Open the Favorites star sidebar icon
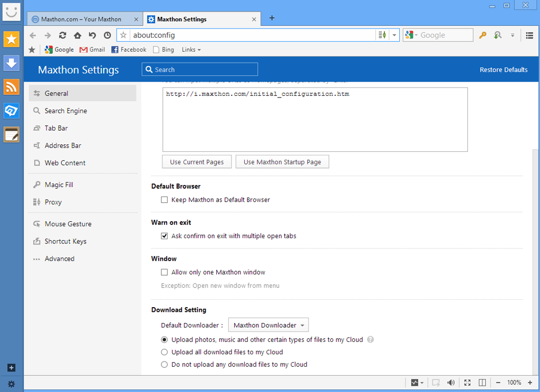The image size is (540, 392). 12,39
